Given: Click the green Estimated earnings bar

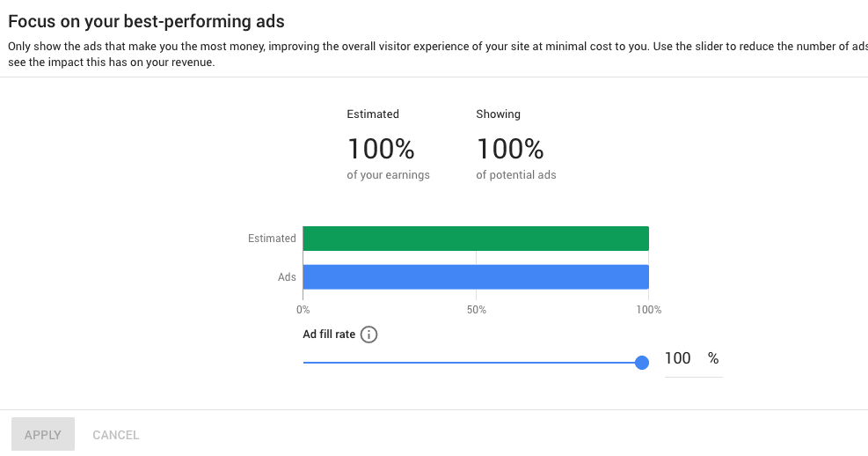Looking at the screenshot, I should (476, 239).
